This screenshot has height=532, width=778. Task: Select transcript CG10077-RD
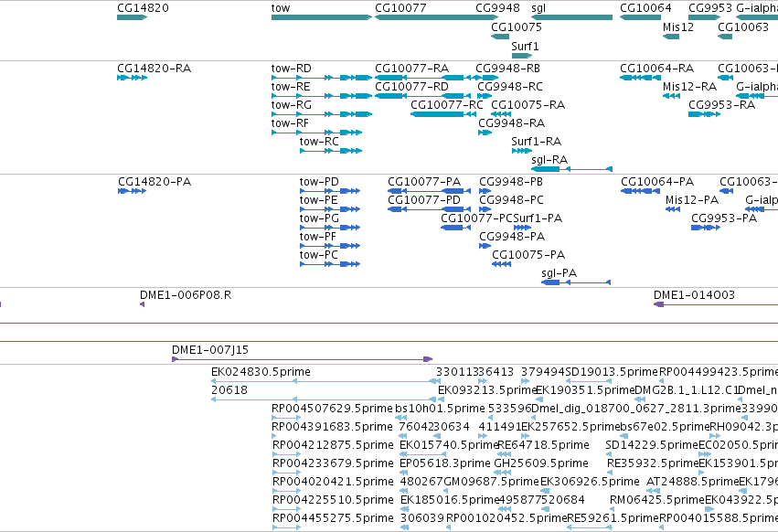[x=422, y=96]
